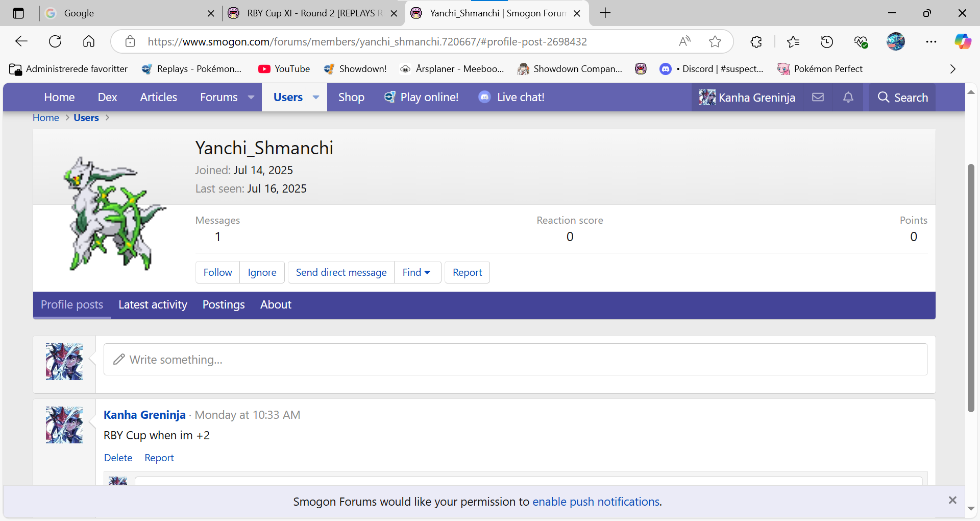980x521 pixels.
Task: Open Play online! link
Action: [x=422, y=97]
